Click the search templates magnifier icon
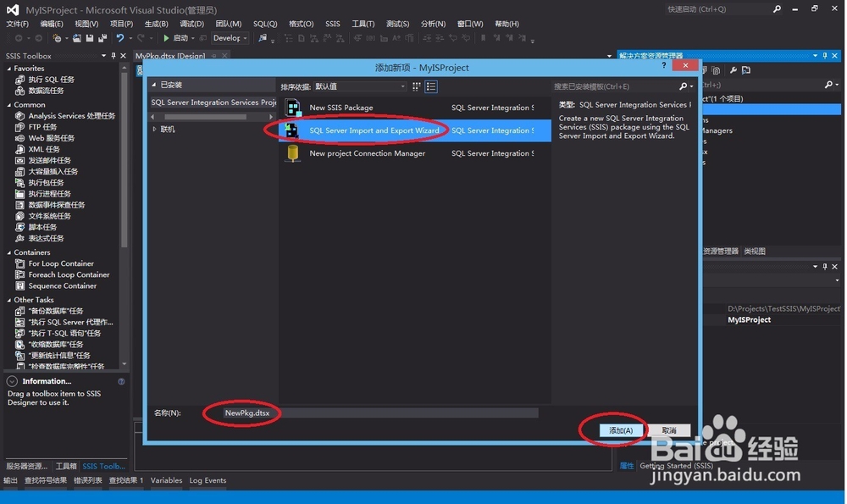Screen dimensions: 847x504 pos(684,86)
